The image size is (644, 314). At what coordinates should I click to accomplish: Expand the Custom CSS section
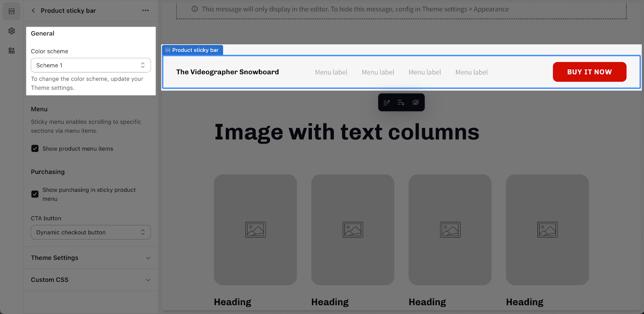91,280
